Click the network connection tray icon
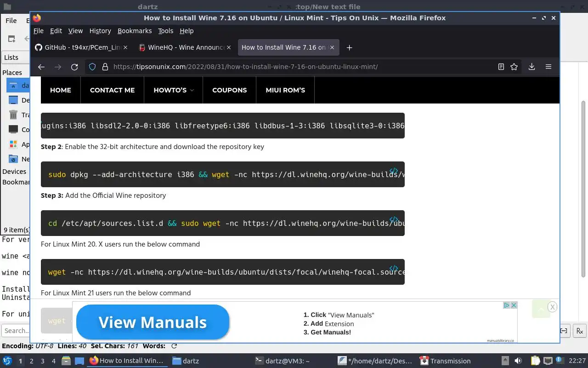Viewport: 588px width, 368px height. point(548,361)
